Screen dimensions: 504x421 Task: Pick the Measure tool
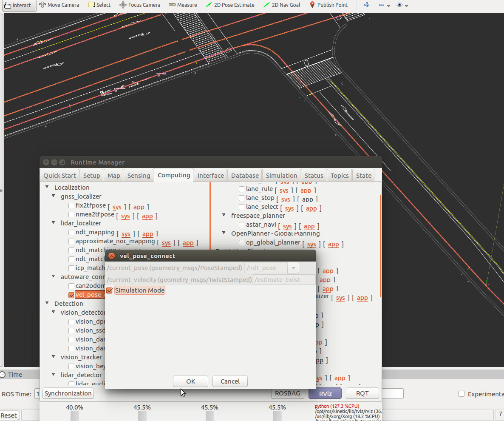pos(183,5)
